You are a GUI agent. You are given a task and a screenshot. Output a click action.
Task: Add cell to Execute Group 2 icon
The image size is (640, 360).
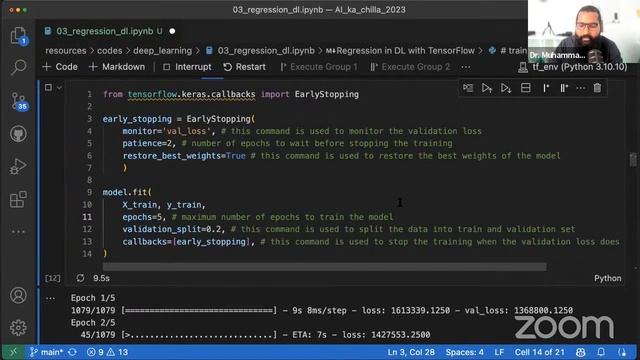pos(564,88)
